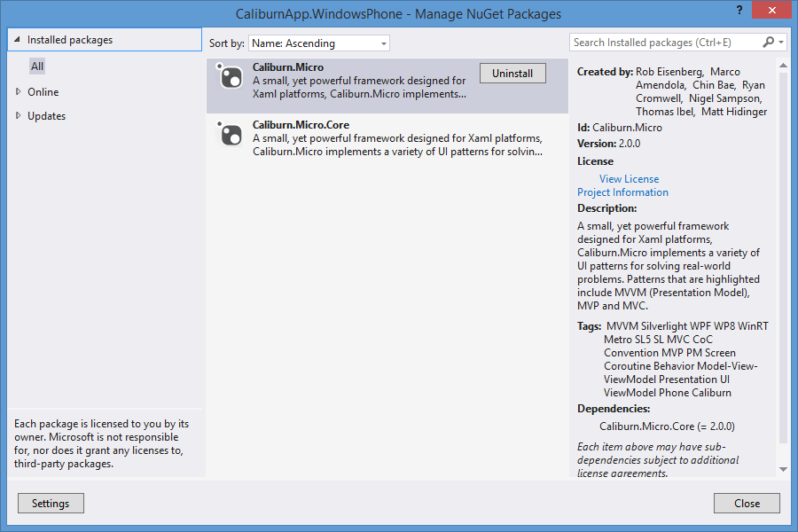Close the Manage NuGet Packages window
The image size is (798, 532).
771,10
